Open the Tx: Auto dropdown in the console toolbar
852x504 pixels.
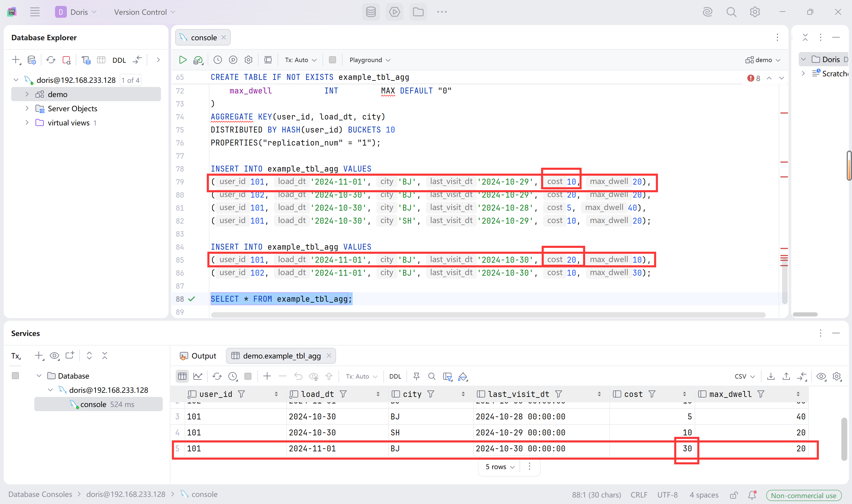pyautogui.click(x=301, y=60)
